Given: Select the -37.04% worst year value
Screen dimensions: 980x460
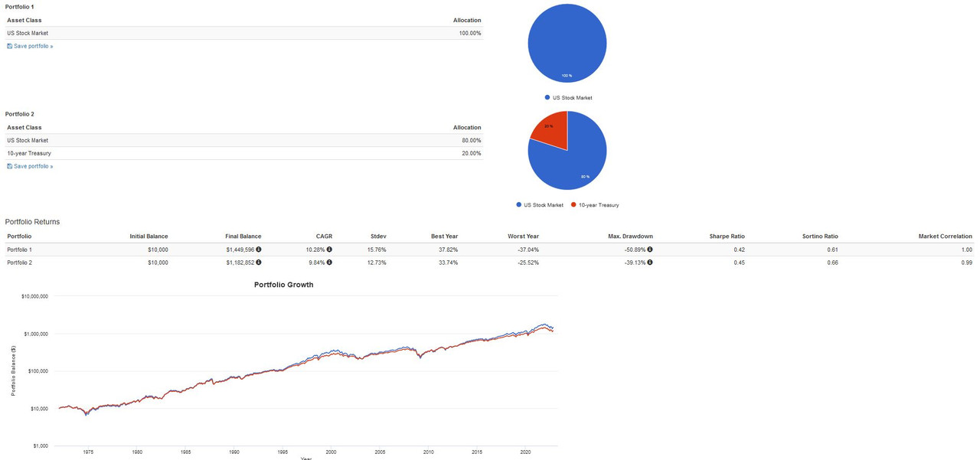Looking at the screenshot, I should [528, 250].
